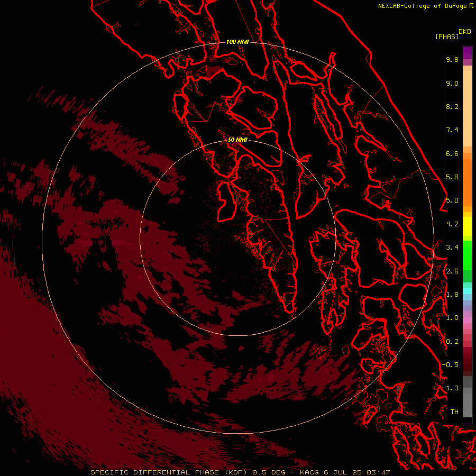Viewport: 476px width, 476px height.
Task: Click the -0.5 legend value
Action: point(450,365)
